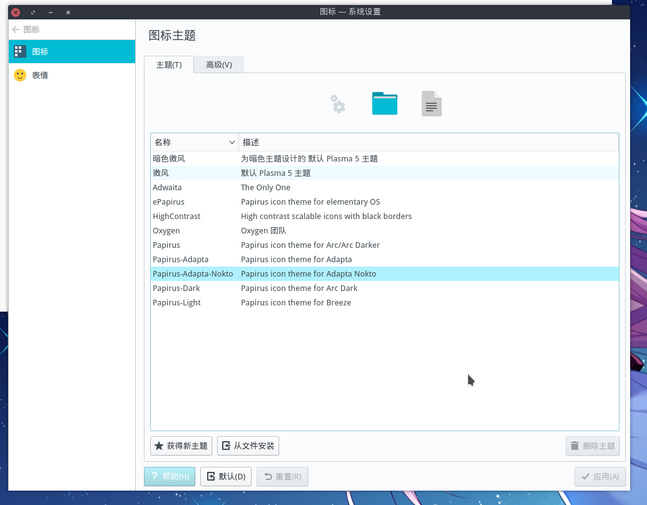Click the minimize window titlebar button
The width and height of the screenshot is (647, 505).
50,12
